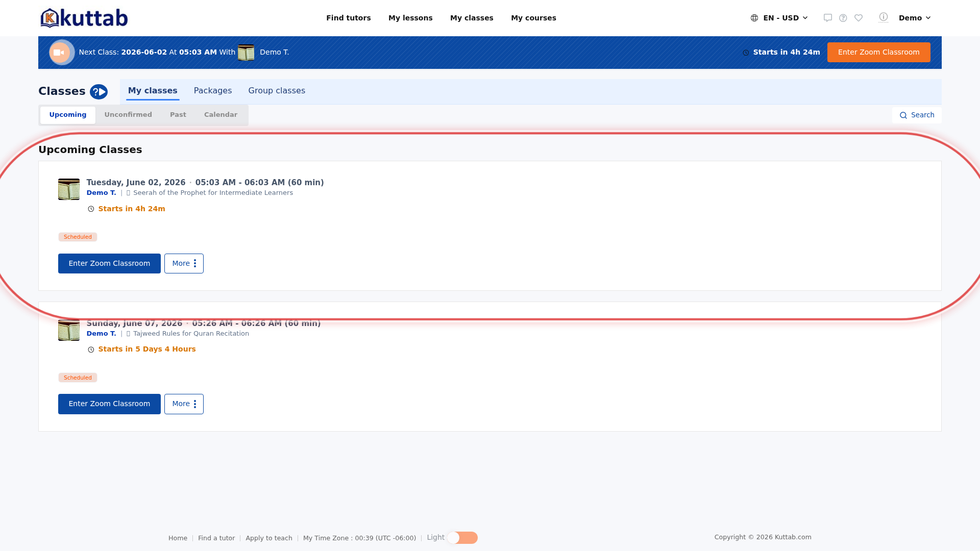Open My classes in the top navigation
Screen dimensions: 980x551
472,18
